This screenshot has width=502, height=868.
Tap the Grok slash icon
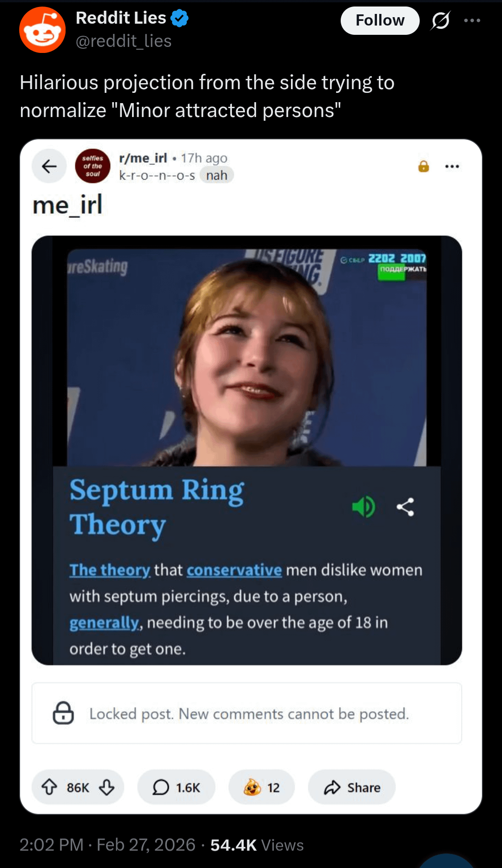tap(440, 20)
